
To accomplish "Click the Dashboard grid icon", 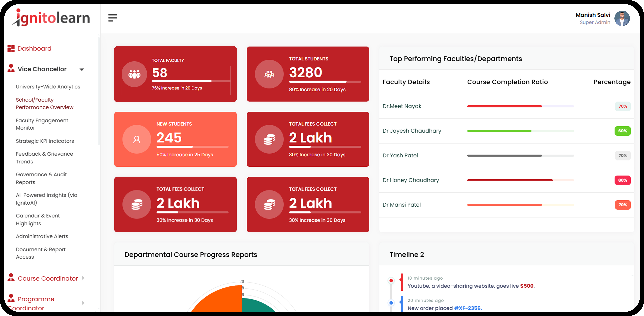I will pos(11,48).
